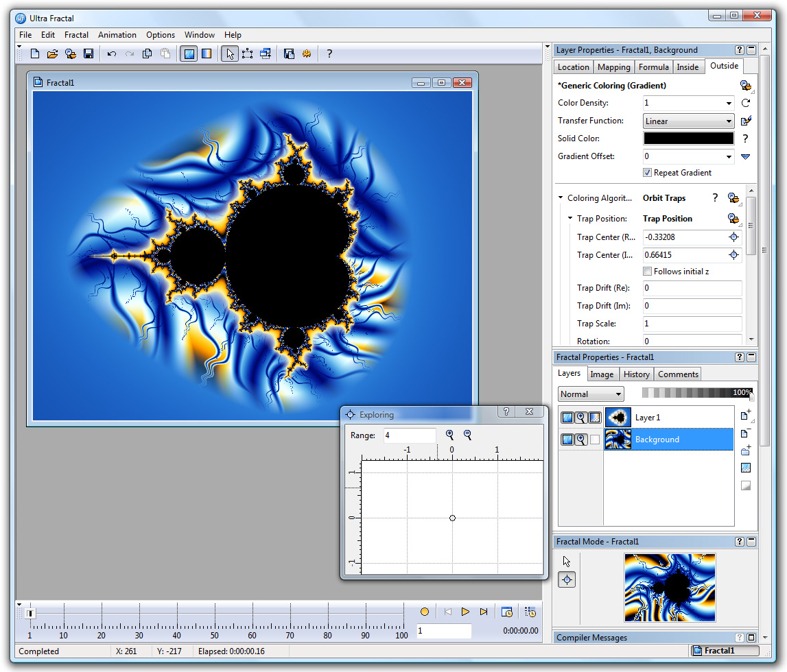787x672 pixels.
Task: Open the Animation menu
Action: 117,34
